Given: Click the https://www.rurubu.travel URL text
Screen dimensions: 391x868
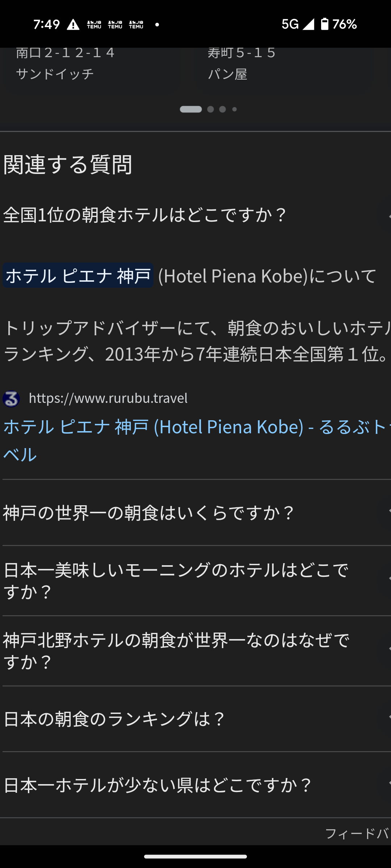Looking at the screenshot, I should point(108,398).
